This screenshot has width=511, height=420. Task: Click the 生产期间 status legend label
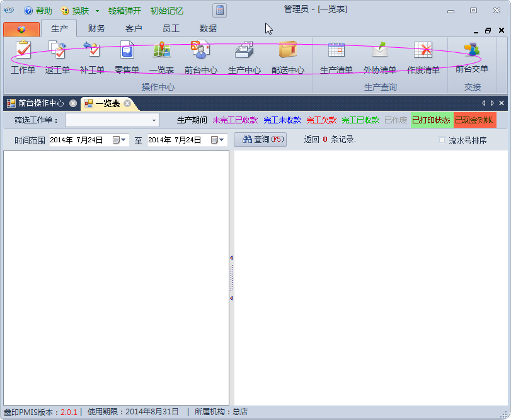[x=192, y=120]
